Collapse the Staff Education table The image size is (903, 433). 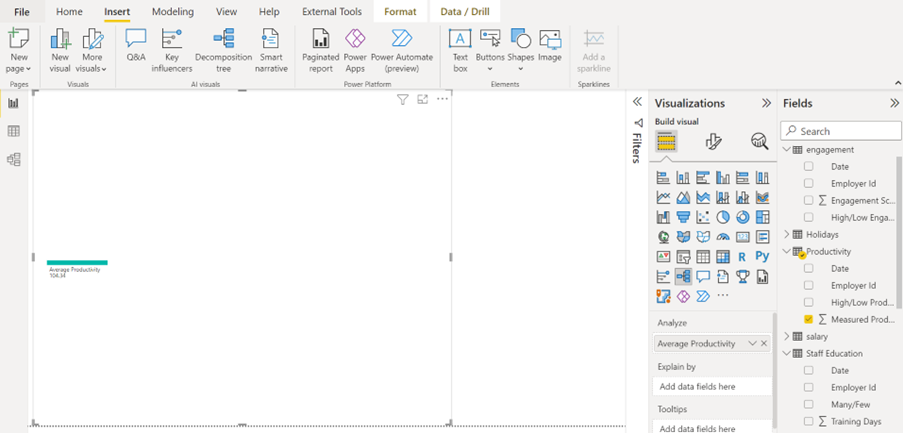787,354
